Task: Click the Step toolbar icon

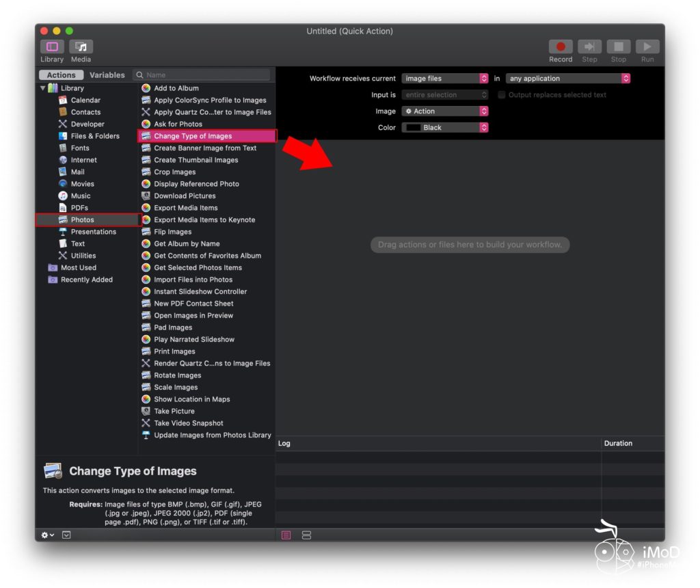Action: pos(589,47)
